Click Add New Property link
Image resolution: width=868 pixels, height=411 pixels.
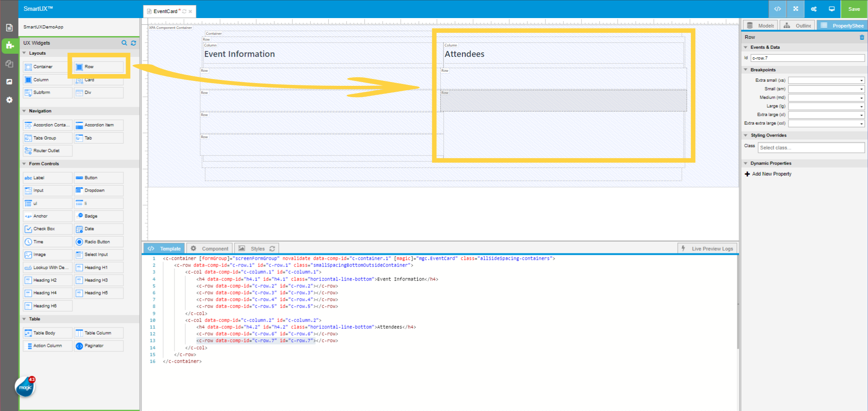pos(771,174)
